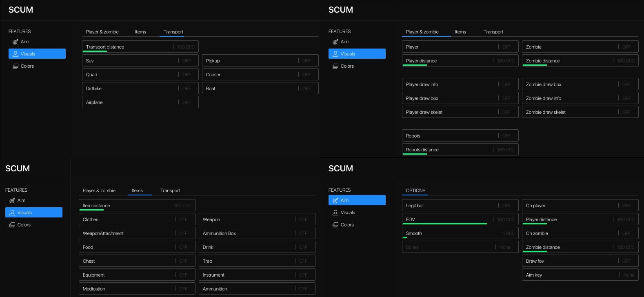Open Items tab where Player & zombie tab is active
The width and height of the screenshot is (644, 297).
(x=460, y=32)
